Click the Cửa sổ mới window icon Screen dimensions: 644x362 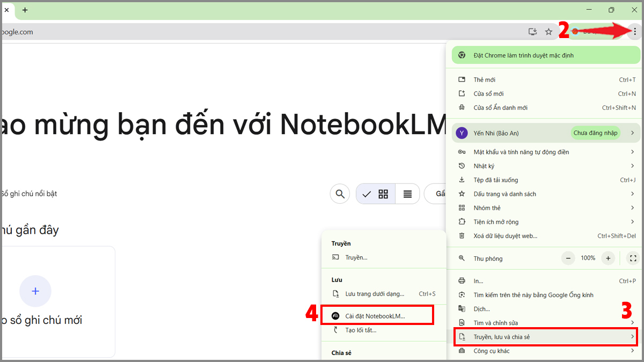(462, 93)
